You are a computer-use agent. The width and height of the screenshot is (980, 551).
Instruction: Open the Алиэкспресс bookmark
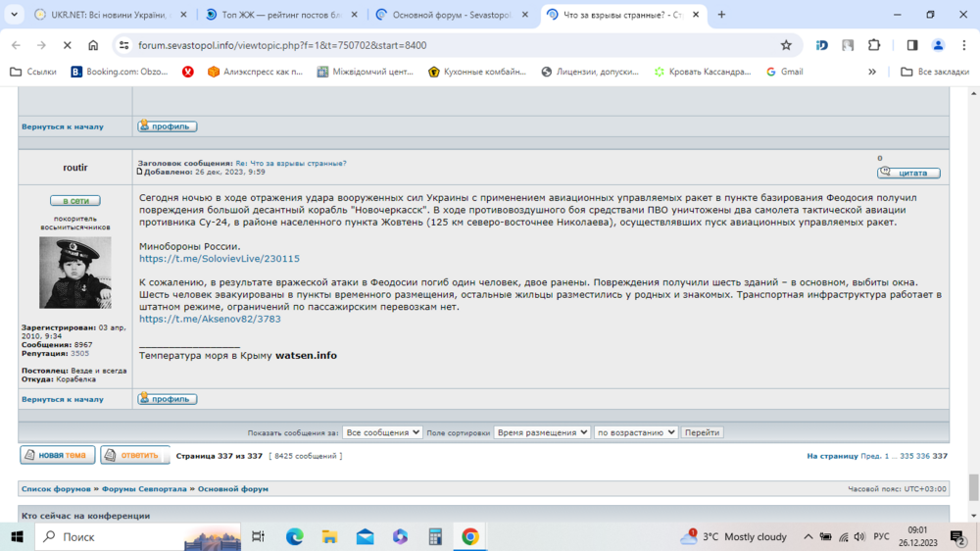coord(255,72)
